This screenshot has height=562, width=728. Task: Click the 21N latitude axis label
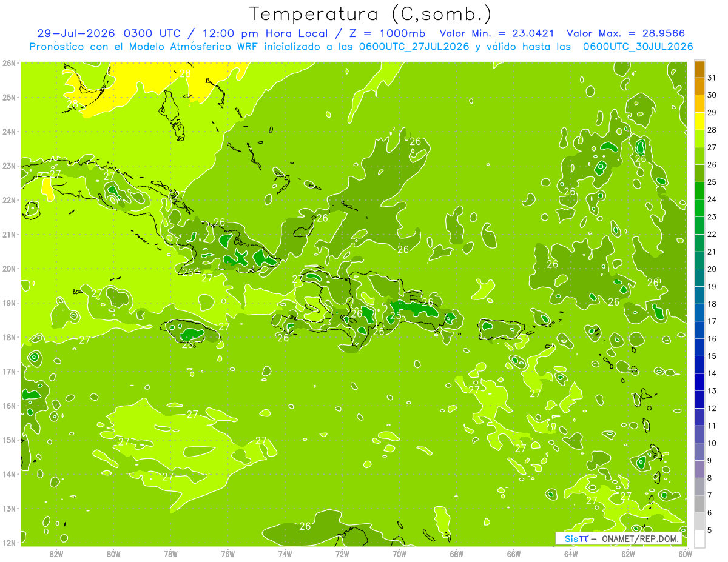[x=9, y=234]
